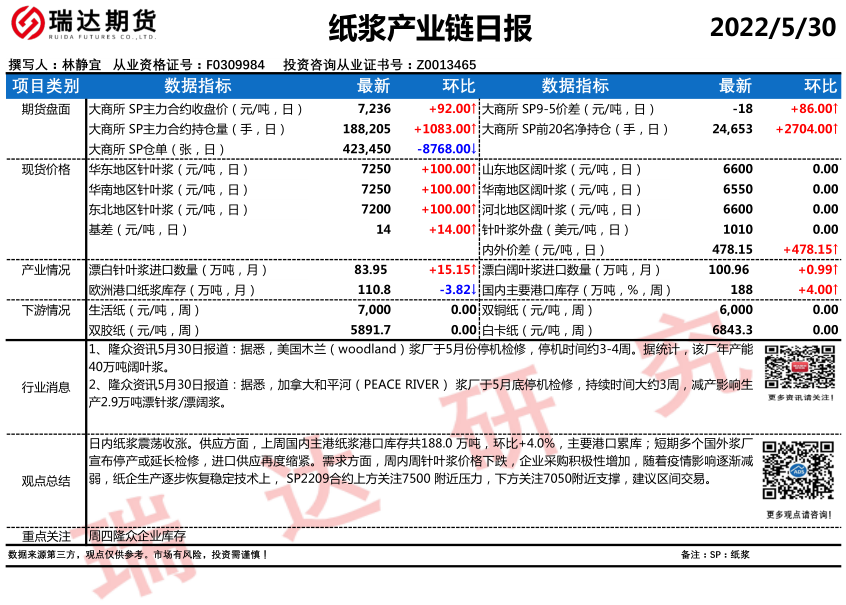Click the left 数据指标 column header
This screenshot has height=605, width=846.
click(198, 86)
